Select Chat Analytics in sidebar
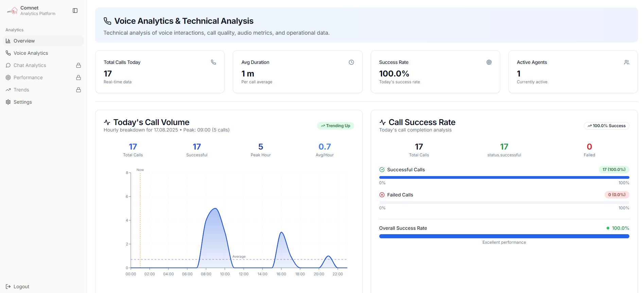This screenshot has height=293, width=644. click(30, 65)
